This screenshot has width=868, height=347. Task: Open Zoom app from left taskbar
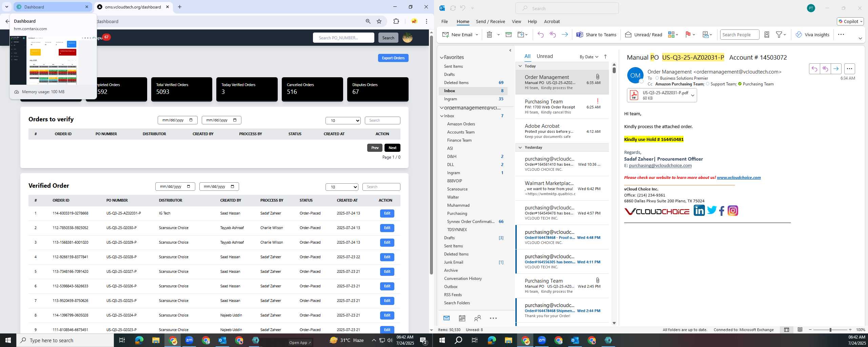pyautogui.click(x=189, y=340)
